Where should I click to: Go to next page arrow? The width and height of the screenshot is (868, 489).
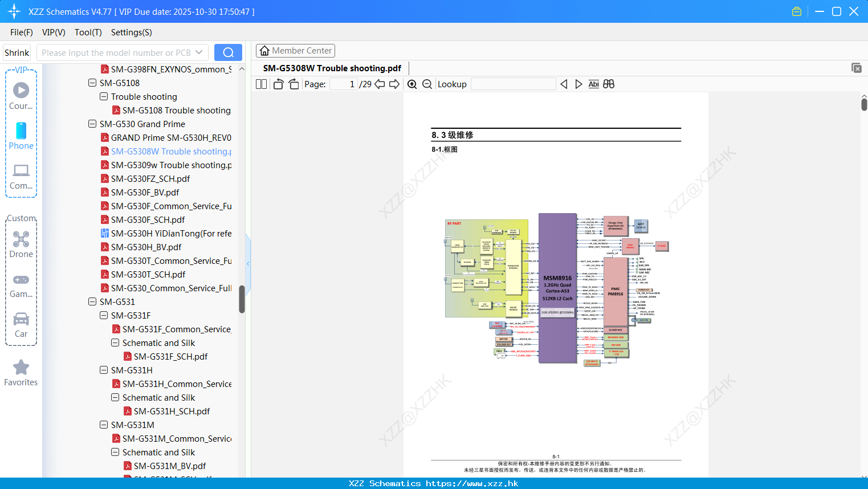pyautogui.click(x=394, y=84)
